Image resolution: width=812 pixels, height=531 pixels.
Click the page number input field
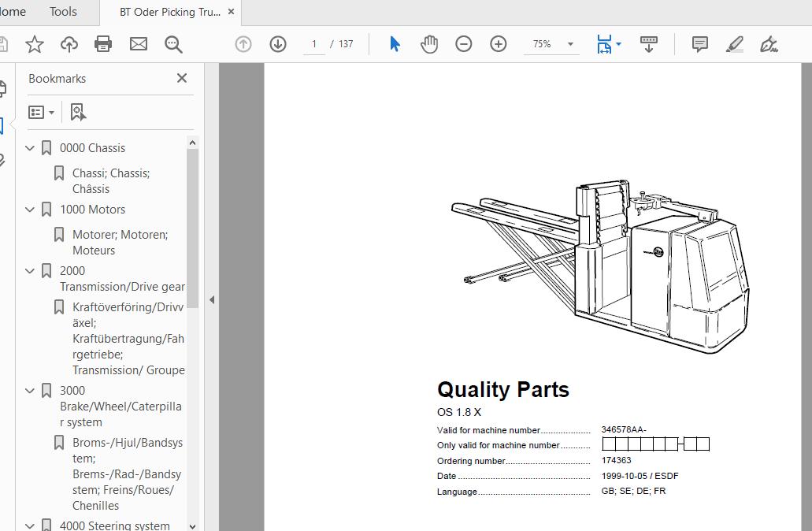point(313,45)
